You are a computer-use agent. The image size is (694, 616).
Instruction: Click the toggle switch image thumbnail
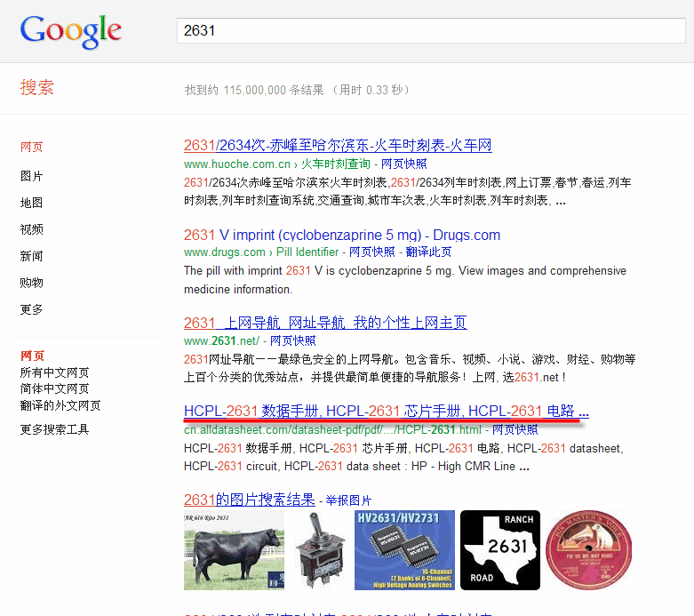[319, 549]
